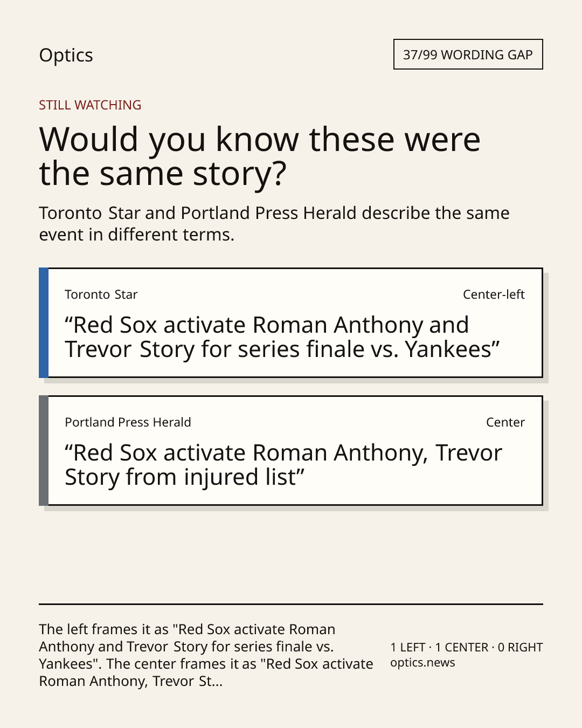This screenshot has height=728, width=582.
Task: Click the headline 'Would you know these were the same story?'
Action: click(x=260, y=156)
